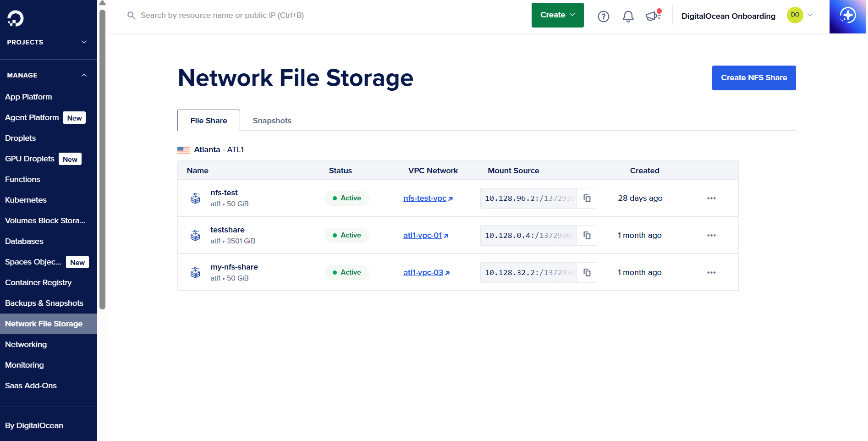Open the nfs-test row actions menu
The height and width of the screenshot is (441, 868).
(711, 198)
